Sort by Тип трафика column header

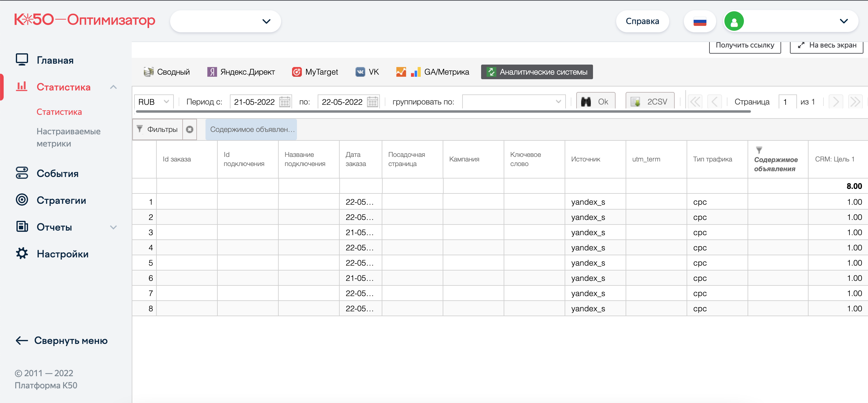(717, 159)
